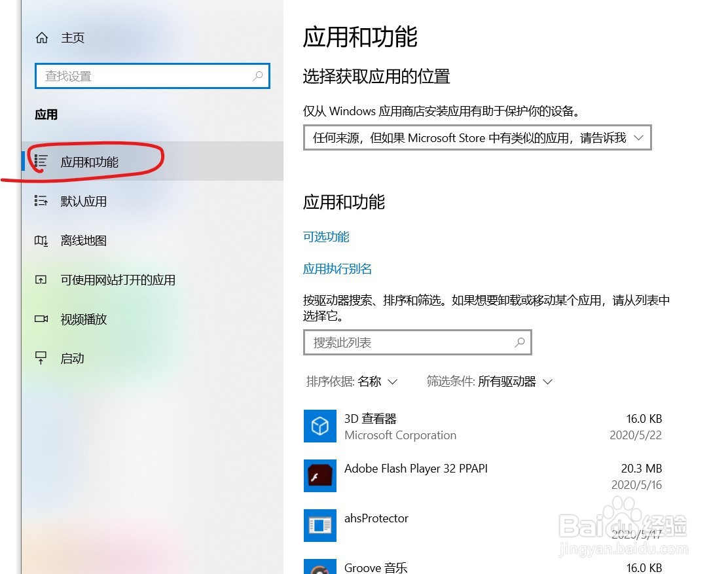Select the ahsProtector list entry
Image resolution: width=728 pixels, height=574 pixels.
483,526
